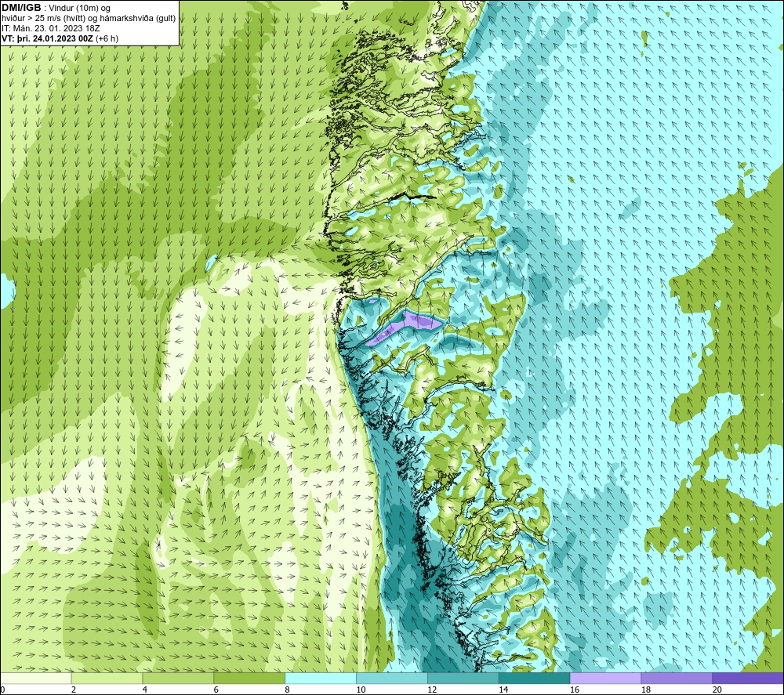This screenshot has height=695, width=784.
Task: Click the 12–14 m/s teal legend swatch
Action: coord(463,678)
